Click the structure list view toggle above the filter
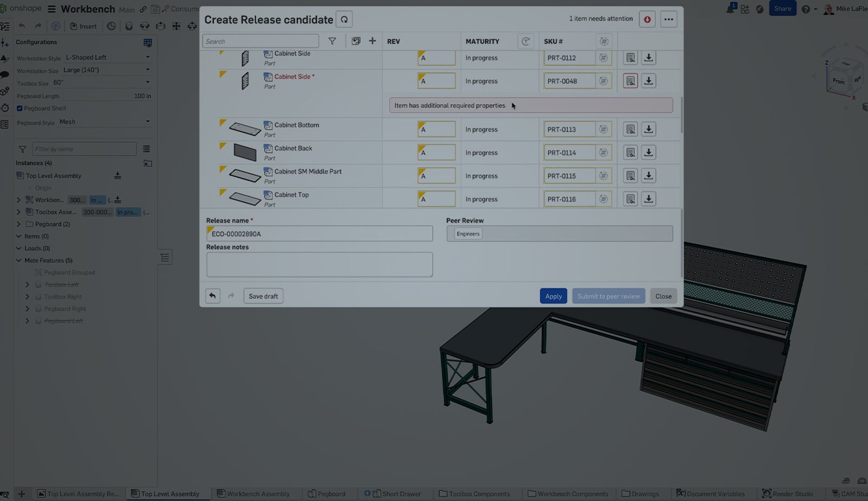 point(145,149)
